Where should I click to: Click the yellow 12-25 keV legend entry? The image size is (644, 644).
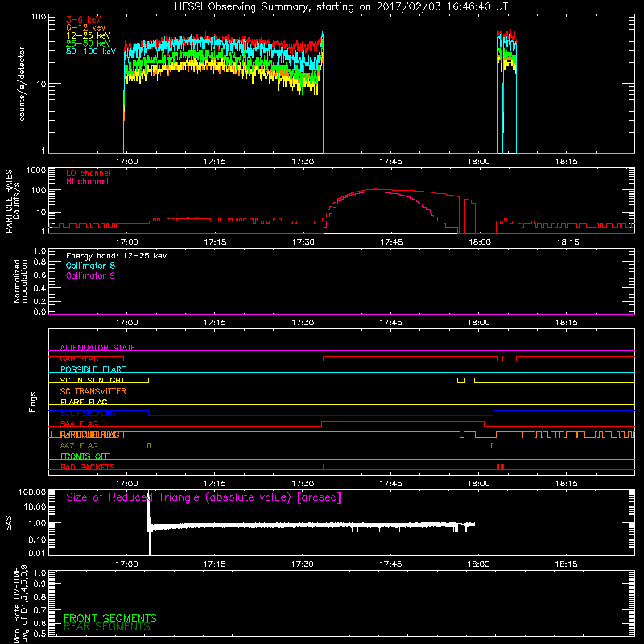pos(89,35)
